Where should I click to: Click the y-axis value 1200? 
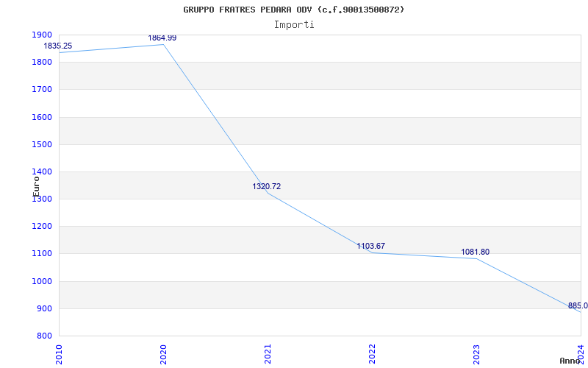(42, 227)
